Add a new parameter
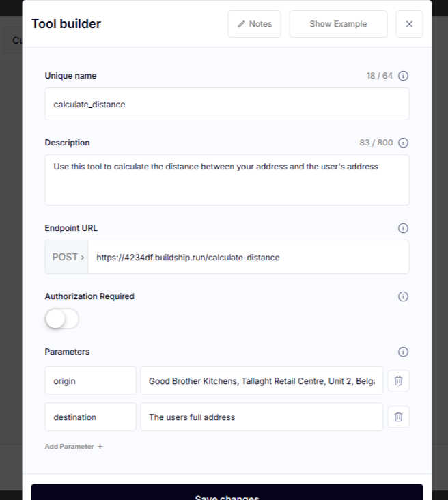This screenshot has height=500, width=448. (x=74, y=447)
